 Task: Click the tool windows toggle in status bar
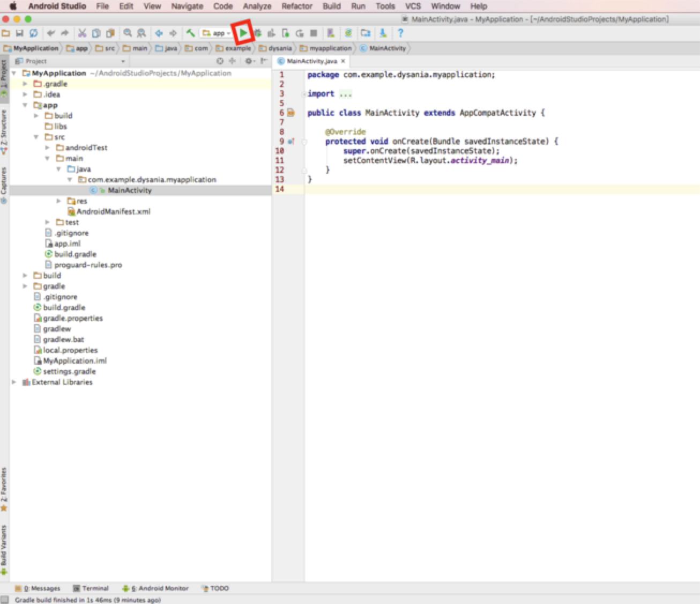point(4,600)
